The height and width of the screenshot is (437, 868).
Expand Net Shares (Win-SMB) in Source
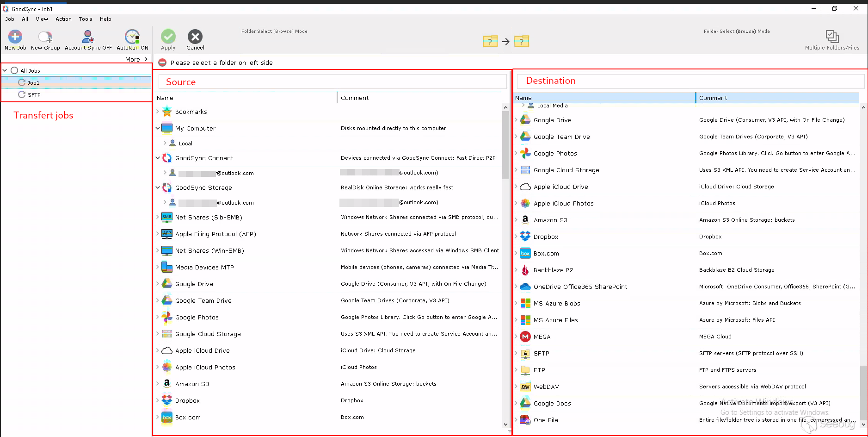[158, 250]
